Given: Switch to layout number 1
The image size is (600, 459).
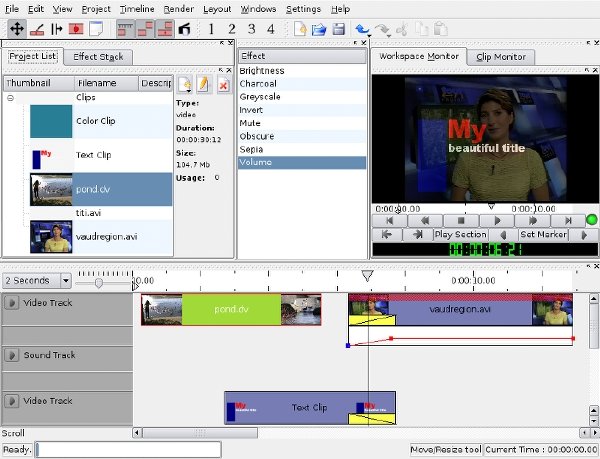Looking at the screenshot, I should 211,29.
